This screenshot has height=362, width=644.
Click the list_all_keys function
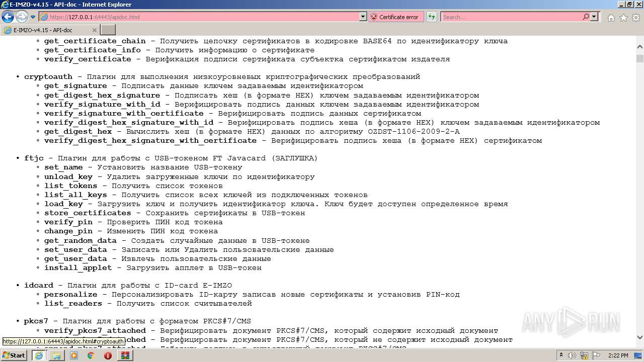tap(75, 195)
